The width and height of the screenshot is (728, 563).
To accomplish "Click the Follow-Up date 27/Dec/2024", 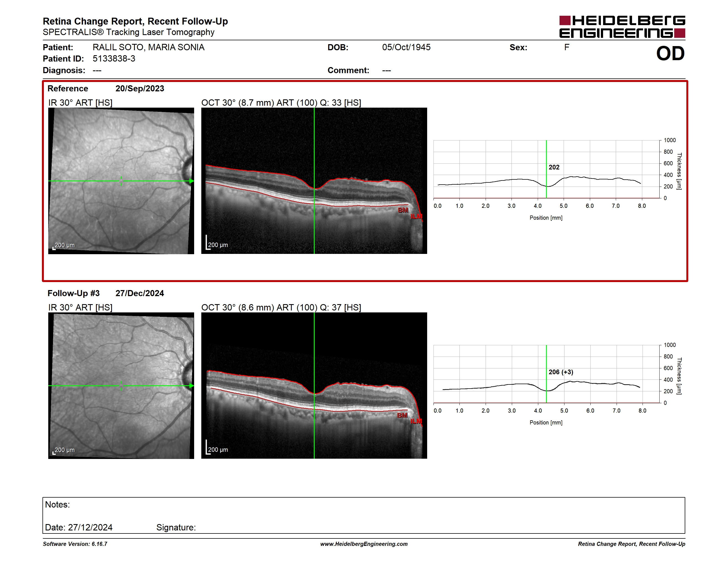I will click(140, 293).
